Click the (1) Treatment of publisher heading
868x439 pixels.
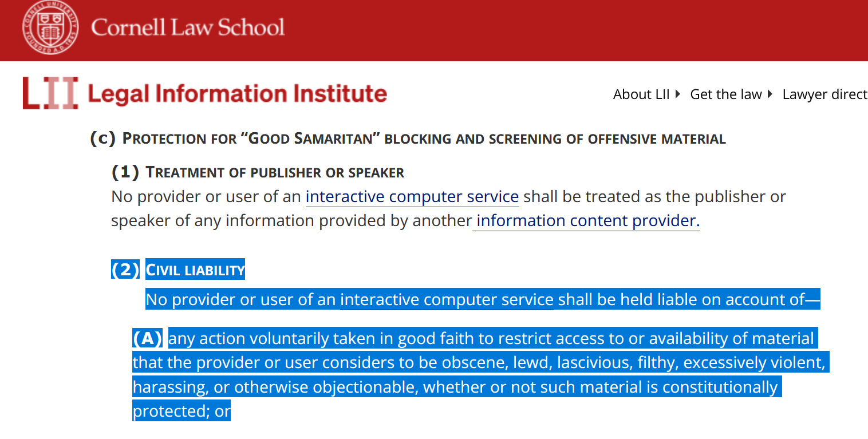pos(258,172)
